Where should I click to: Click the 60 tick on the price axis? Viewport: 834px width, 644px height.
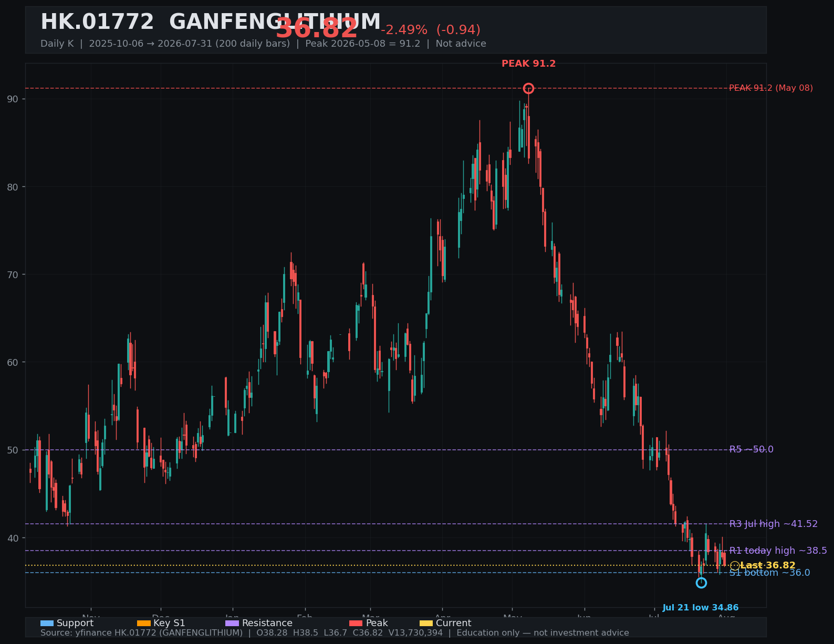13,362
